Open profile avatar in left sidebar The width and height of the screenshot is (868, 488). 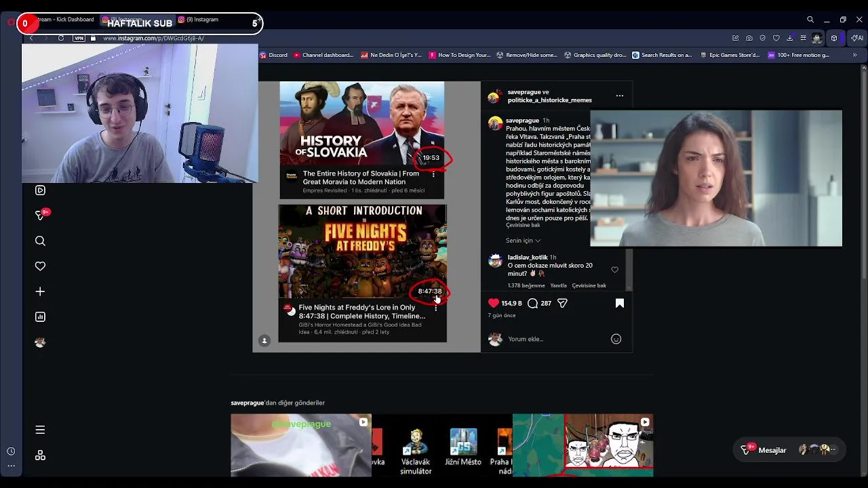[40, 342]
